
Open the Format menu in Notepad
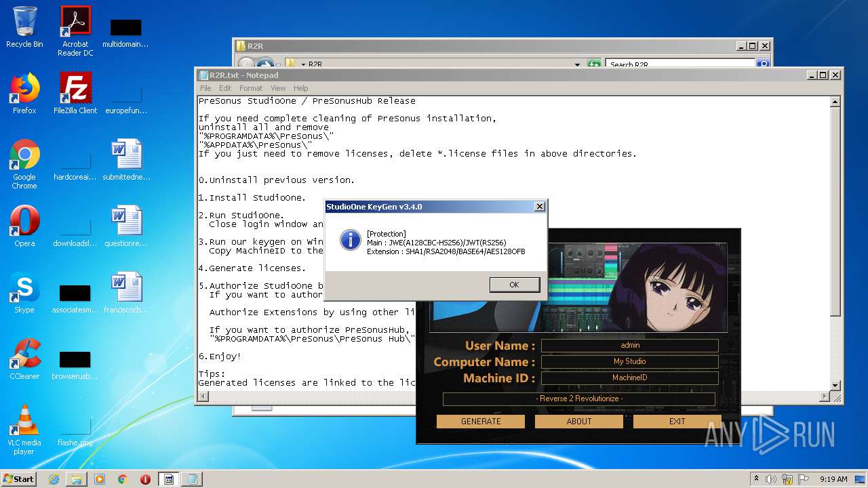tap(251, 88)
